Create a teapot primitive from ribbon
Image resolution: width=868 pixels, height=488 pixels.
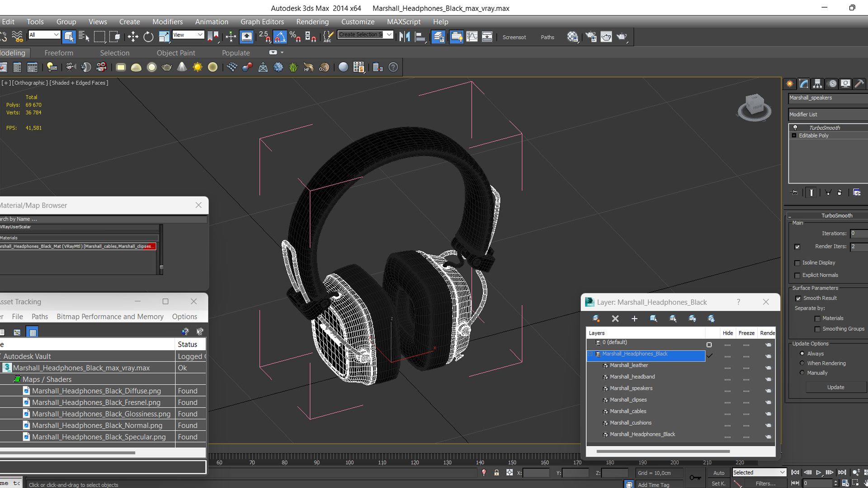tap(167, 67)
